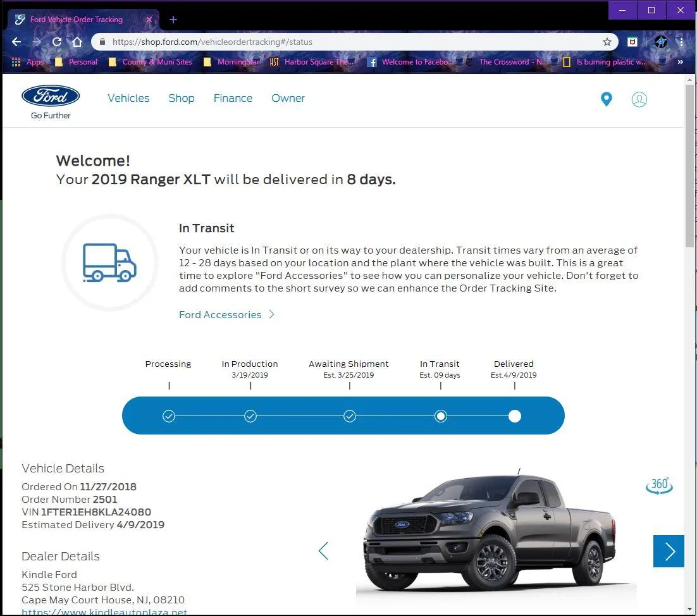Click the Dealer Details heading

coord(61,557)
